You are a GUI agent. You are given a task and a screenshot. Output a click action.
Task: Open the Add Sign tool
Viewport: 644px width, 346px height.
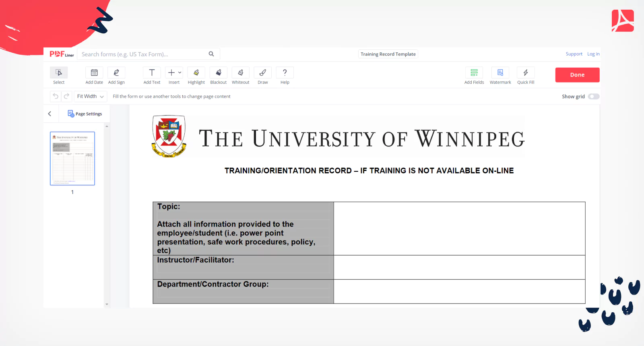tap(116, 76)
